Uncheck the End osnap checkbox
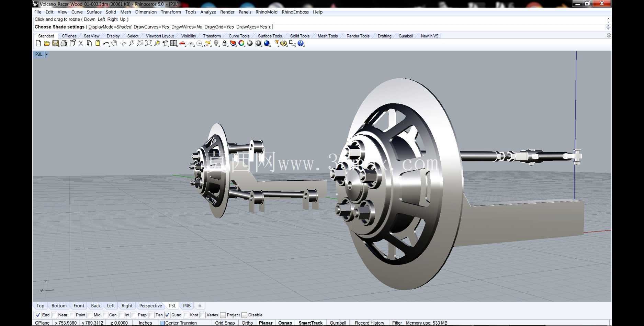This screenshot has width=644, height=326. click(x=38, y=315)
